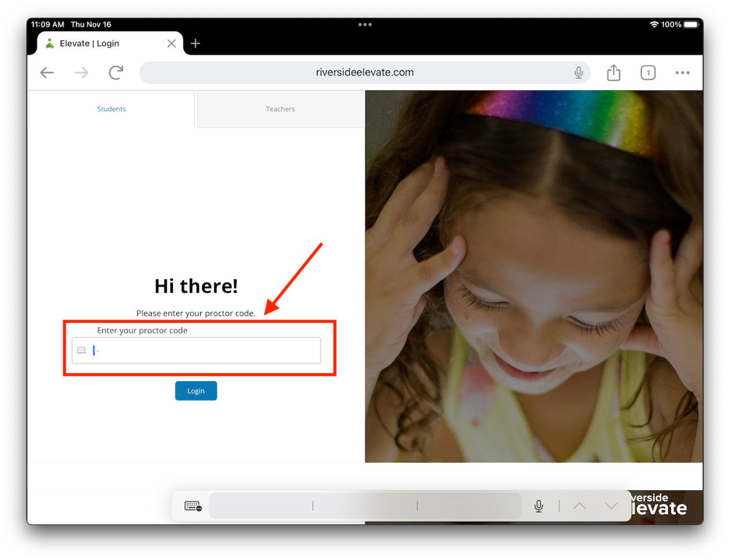Viewport: 730px width, 560px height.
Task: Open the share sheet icon
Action: pyautogui.click(x=613, y=73)
